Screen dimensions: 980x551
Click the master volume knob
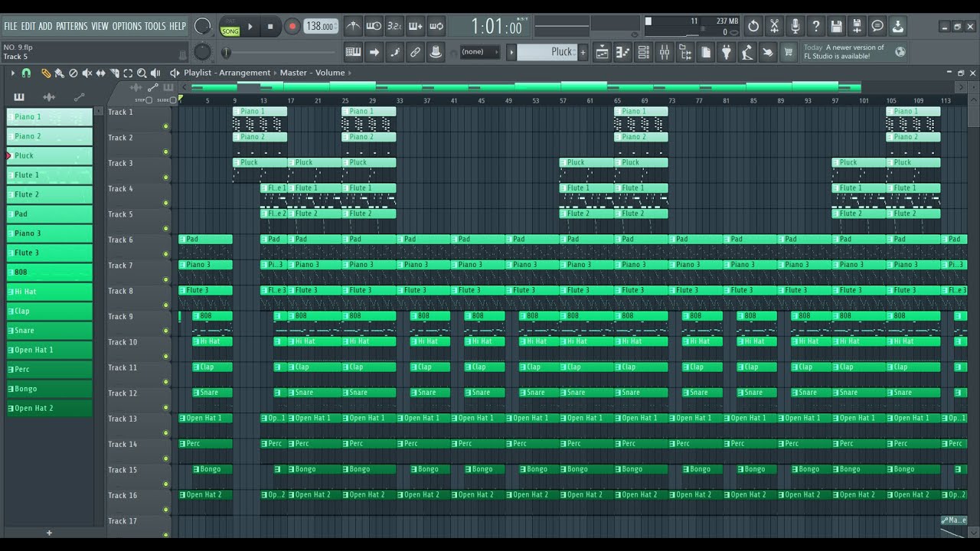coord(202,26)
